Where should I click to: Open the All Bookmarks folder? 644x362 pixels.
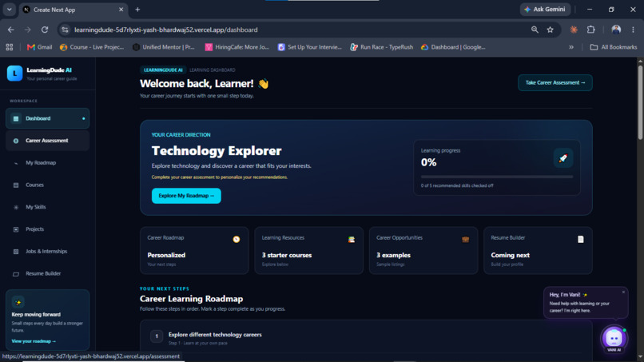click(614, 47)
